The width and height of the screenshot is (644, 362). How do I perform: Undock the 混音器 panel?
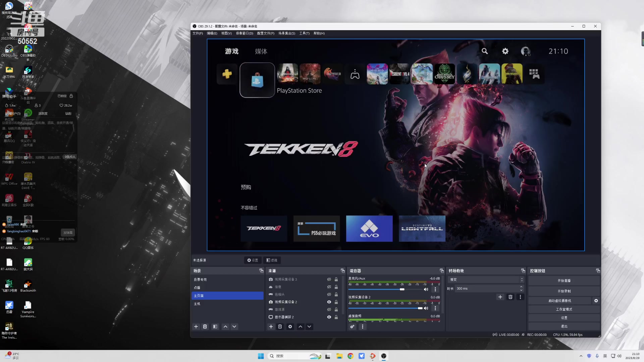(442, 271)
